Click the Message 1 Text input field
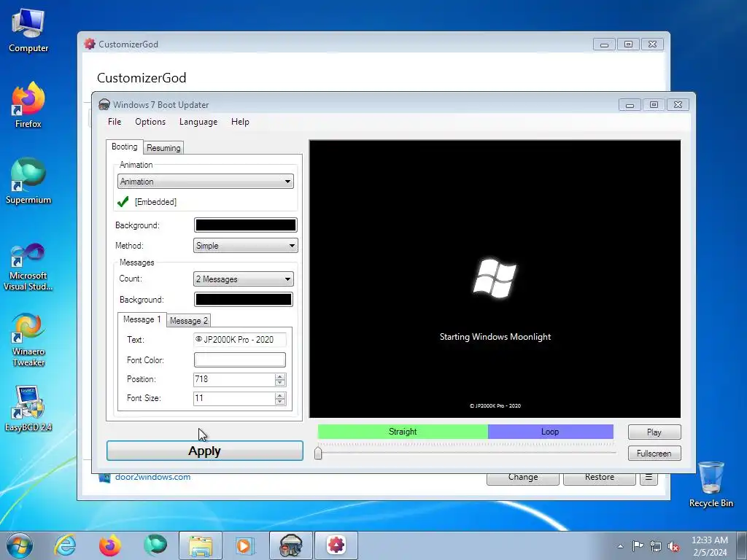This screenshot has height=560, width=747. coord(239,340)
